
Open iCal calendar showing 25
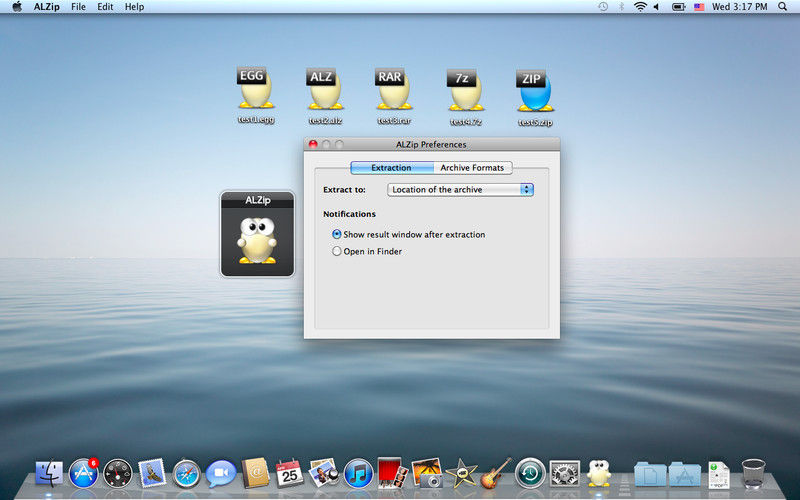tap(289, 473)
